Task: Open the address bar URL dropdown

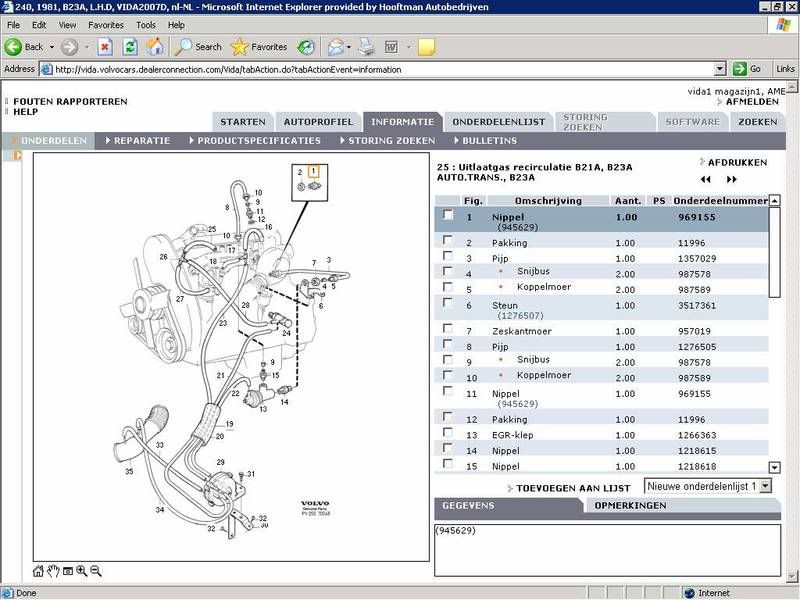Action: point(720,69)
